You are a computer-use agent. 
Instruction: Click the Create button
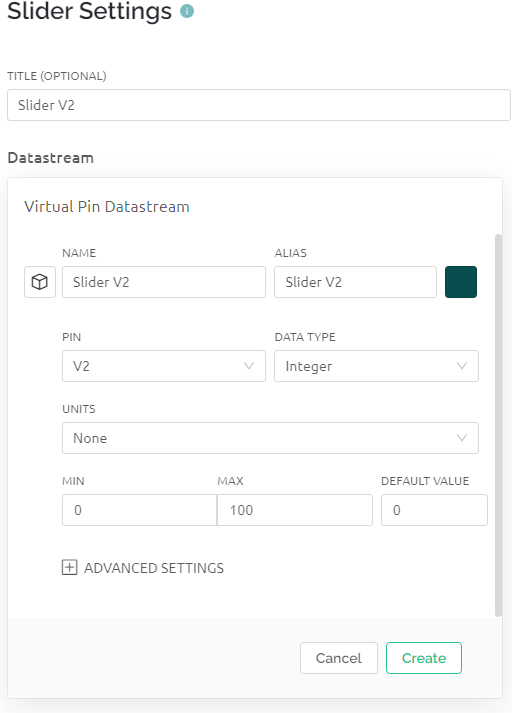pyautogui.click(x=424, y=658)
